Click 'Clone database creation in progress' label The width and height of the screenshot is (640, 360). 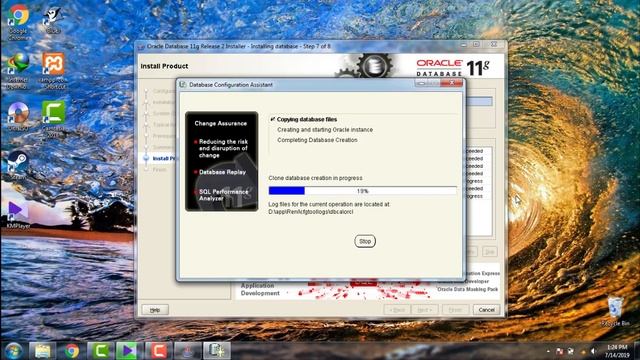click(315, 178)
